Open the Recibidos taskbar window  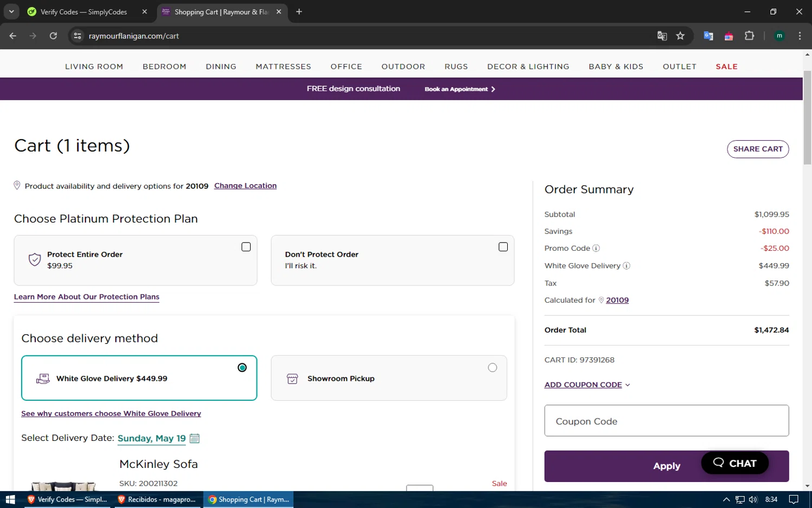[158, 499]
